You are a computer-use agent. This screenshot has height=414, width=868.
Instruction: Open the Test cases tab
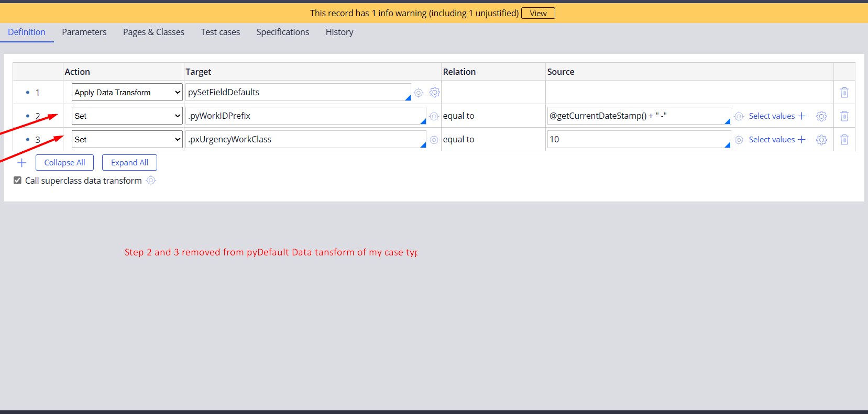(221, 32)
